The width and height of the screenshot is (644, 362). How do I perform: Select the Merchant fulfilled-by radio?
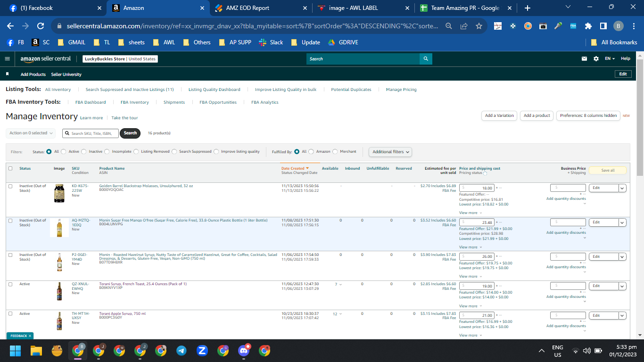(x=335, y=152)
